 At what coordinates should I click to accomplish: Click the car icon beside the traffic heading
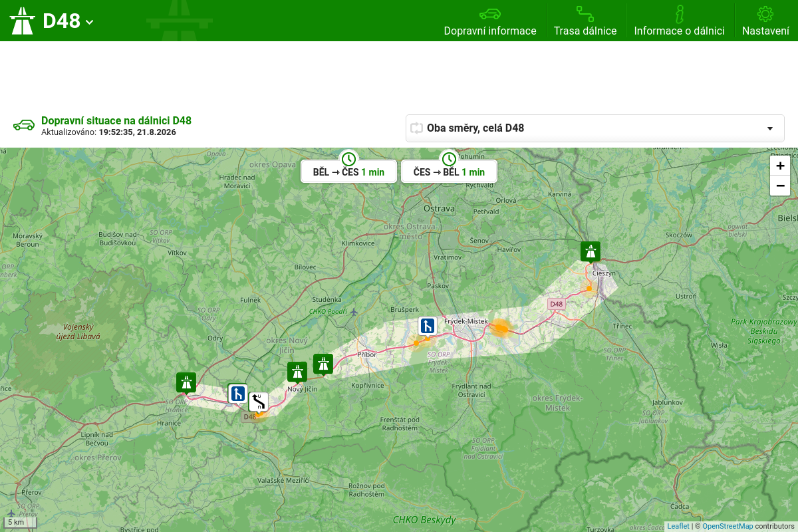coord(24,125)
